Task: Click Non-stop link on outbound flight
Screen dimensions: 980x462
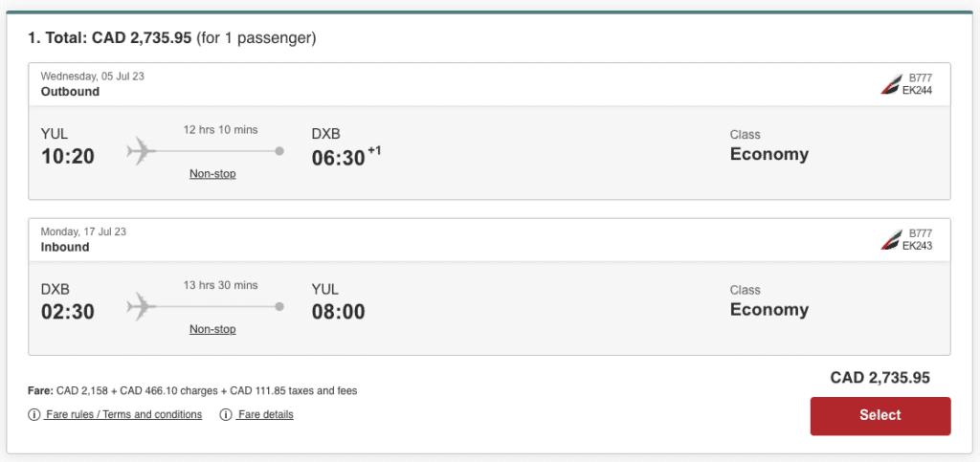Action: (212, 174)
